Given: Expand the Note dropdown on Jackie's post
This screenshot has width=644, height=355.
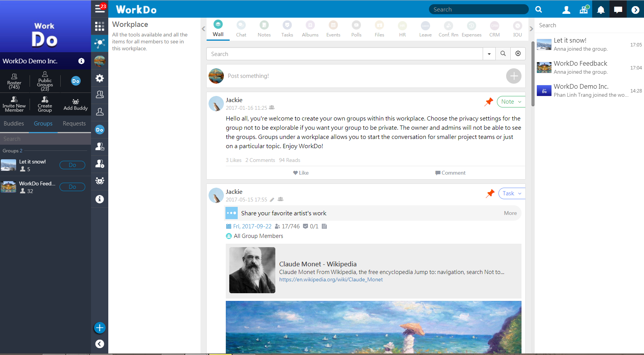Looking at the screenshot, I should tap(511, 102).
